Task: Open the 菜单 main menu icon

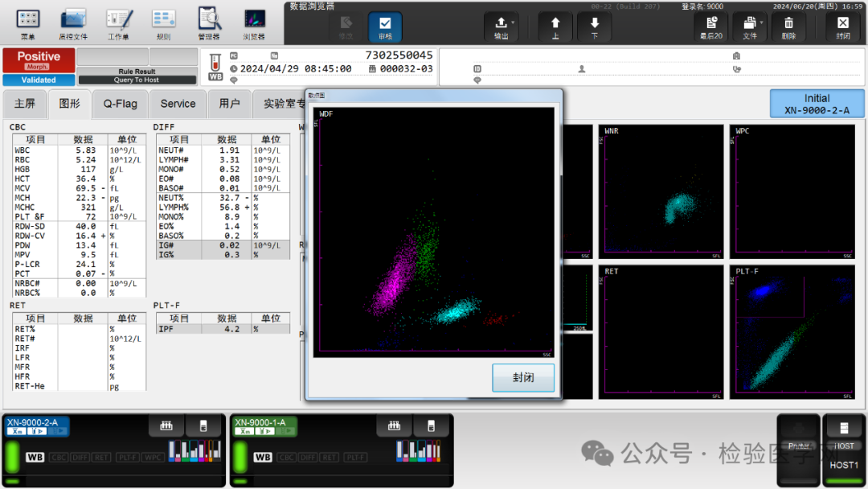Action: point(27,24)
